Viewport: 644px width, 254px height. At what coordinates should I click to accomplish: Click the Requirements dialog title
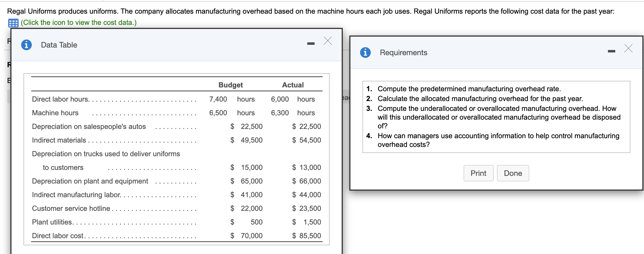[403, 52]
